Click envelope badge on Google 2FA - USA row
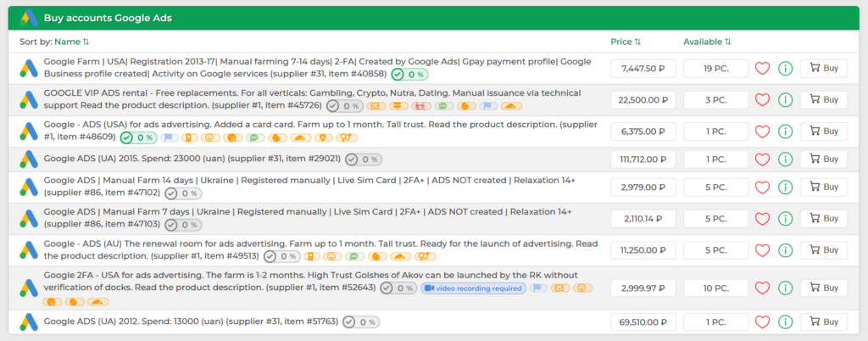 (559, 288)
